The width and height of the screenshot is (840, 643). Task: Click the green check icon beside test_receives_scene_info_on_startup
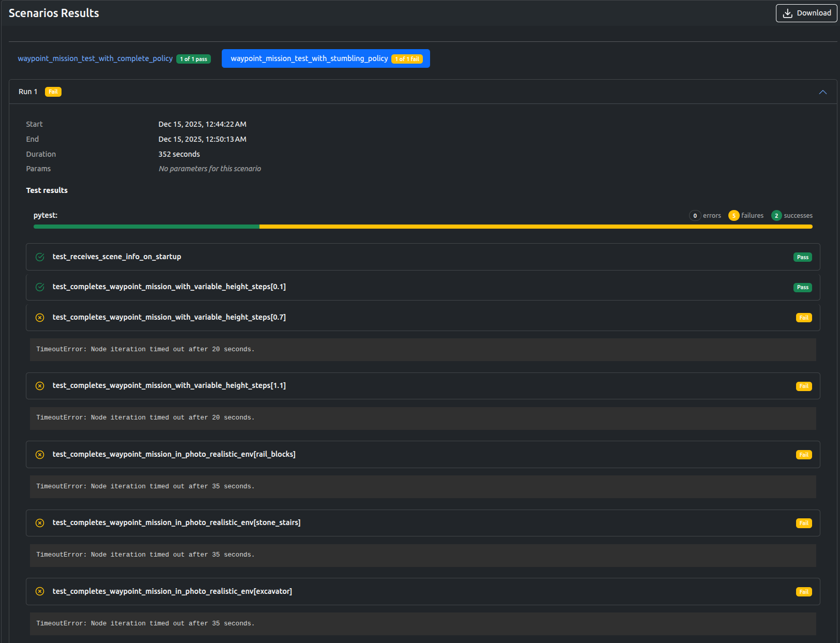(40, 257)
